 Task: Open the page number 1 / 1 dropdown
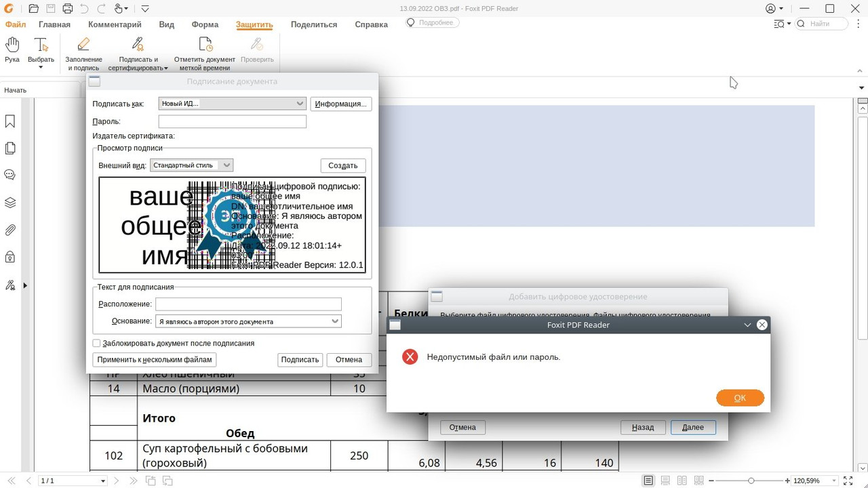click(x=102, y=481)
